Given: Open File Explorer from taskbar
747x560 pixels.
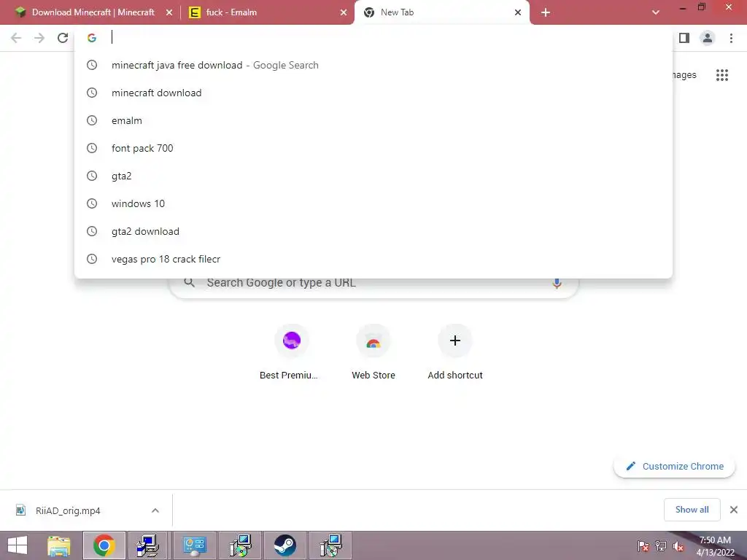Looking at the screenshot, I should [x=59, y=545].
